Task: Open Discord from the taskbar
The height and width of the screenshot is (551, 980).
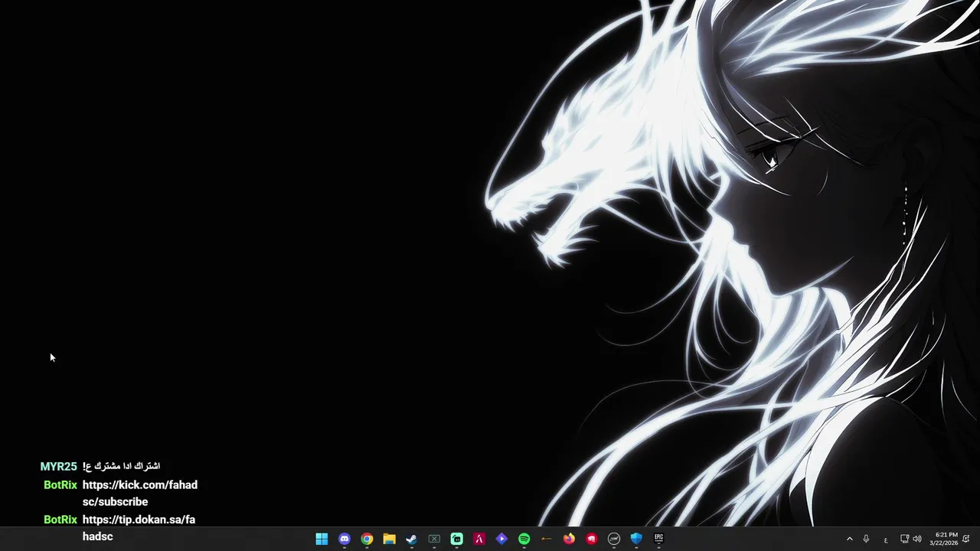Action: point(345,539)
